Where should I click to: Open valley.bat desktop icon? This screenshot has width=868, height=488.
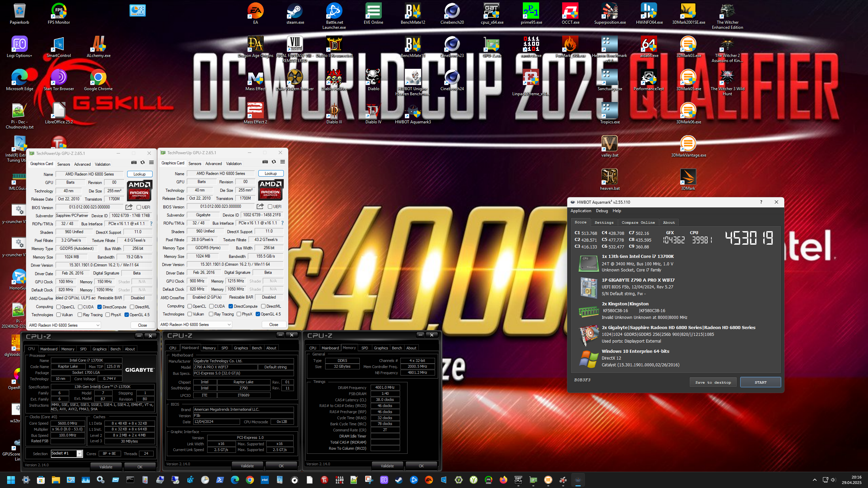[610, 146]
